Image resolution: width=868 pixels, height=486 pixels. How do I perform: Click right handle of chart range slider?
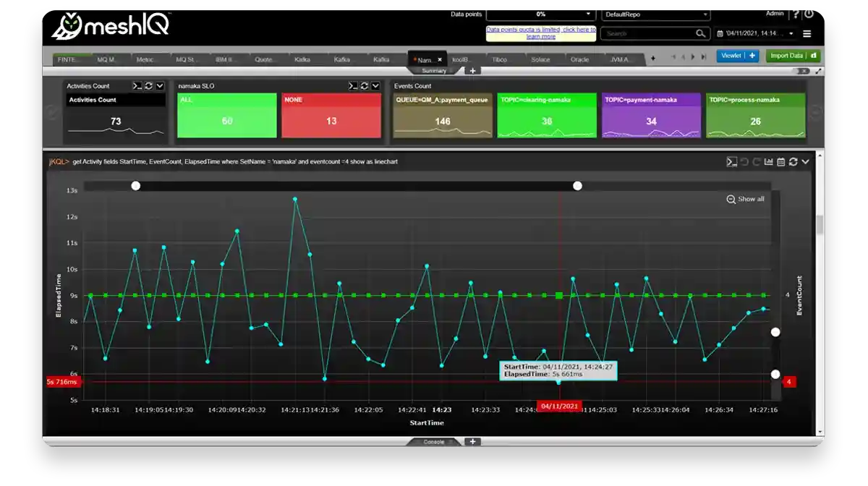coord(577,186)
